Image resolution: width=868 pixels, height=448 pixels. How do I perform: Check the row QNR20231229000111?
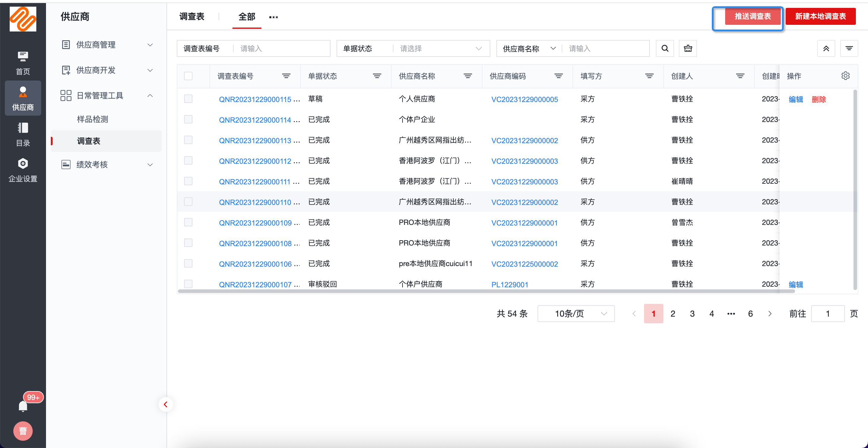[188, 181]
